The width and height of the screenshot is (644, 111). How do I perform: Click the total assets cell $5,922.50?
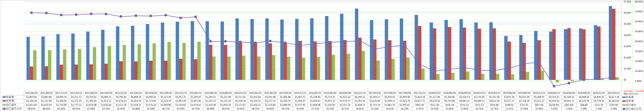[345, 97]
